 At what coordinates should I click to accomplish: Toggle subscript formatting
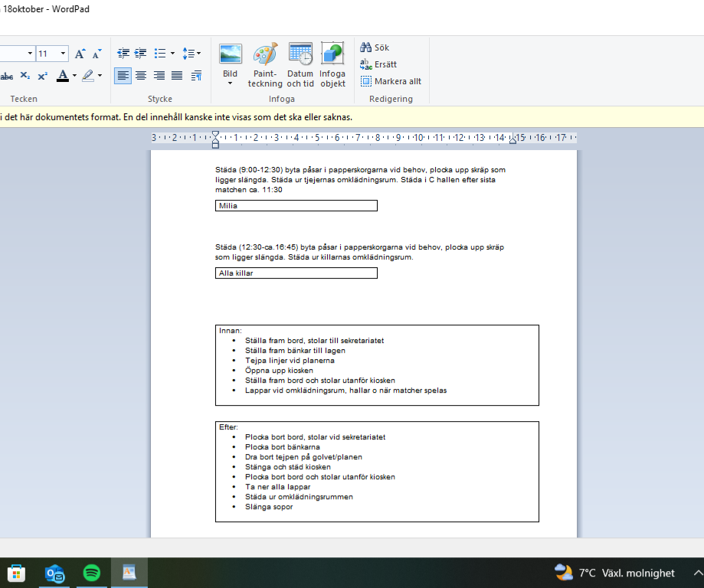[x=25, y=76]
